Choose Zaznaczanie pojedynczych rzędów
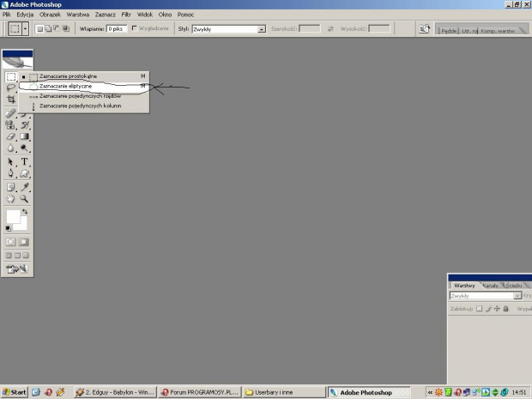The height and width of the screenshot is (399, 532). (x=84, y=96)
